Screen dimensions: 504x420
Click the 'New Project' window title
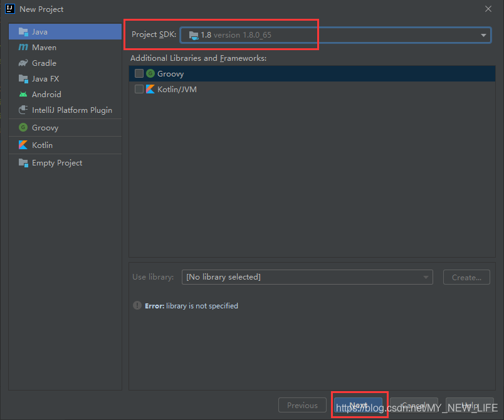point(41,9)
